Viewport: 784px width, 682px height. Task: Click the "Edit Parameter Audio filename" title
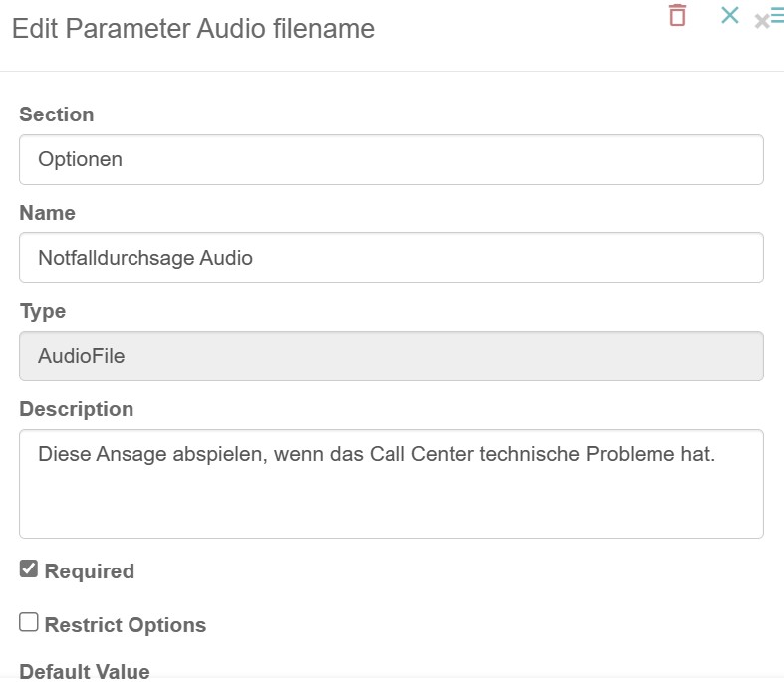click(x=193, y=29)
